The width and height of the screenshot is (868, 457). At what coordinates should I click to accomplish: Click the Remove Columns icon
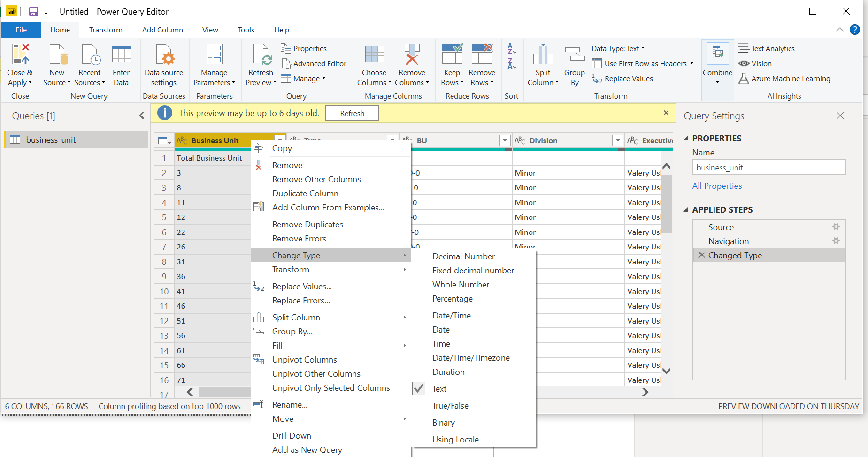click(412, 55)
